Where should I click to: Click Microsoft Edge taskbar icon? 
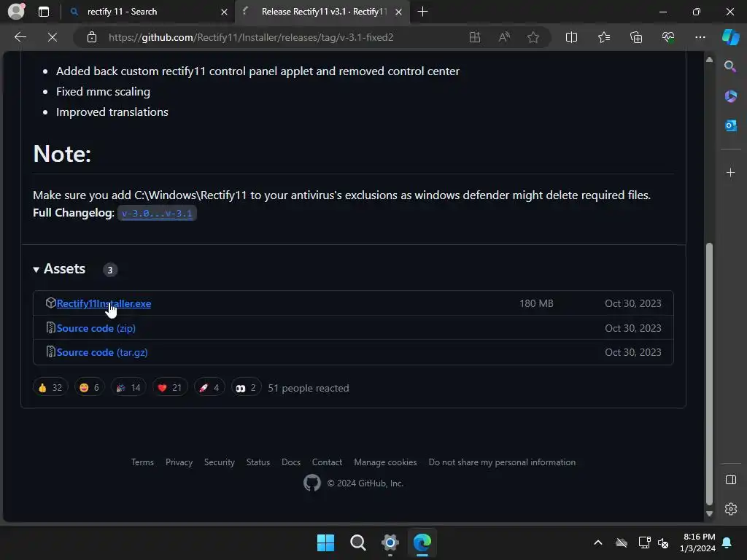(x=422, y=542)
